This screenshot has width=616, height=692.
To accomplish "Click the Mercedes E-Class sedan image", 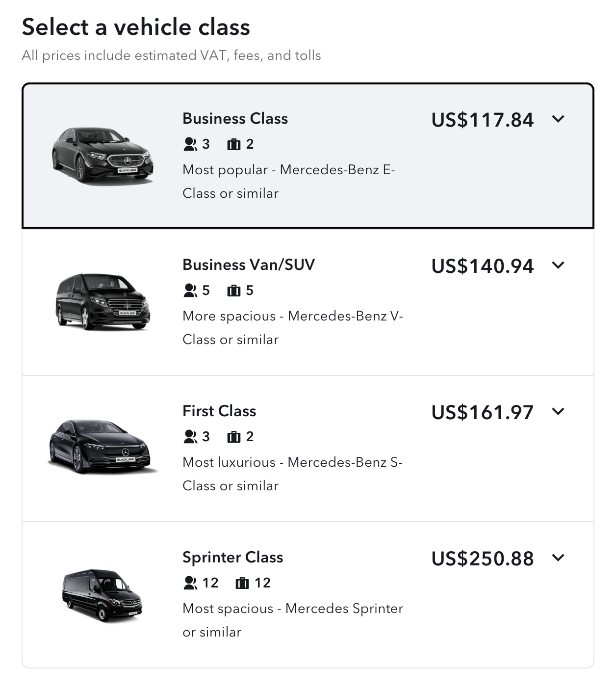I will (x=103, y=156).
